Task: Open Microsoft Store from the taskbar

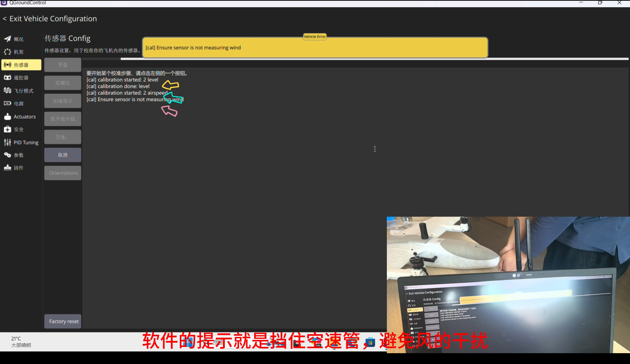Action: (370, 342)
